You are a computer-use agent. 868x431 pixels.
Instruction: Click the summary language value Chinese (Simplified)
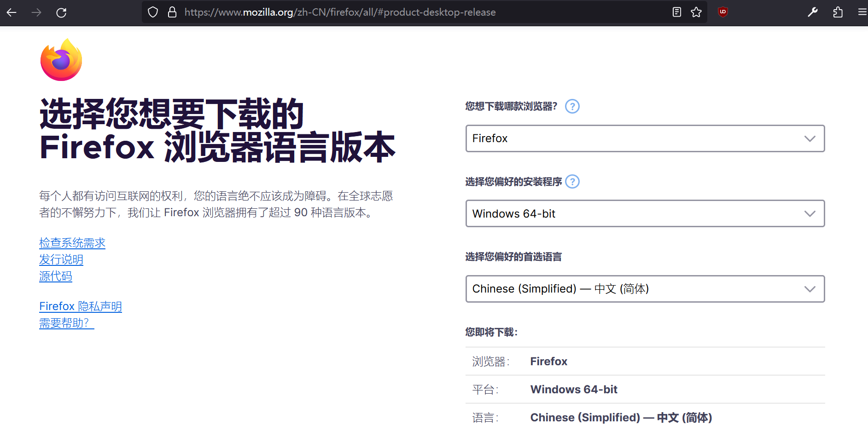point(621,418)
